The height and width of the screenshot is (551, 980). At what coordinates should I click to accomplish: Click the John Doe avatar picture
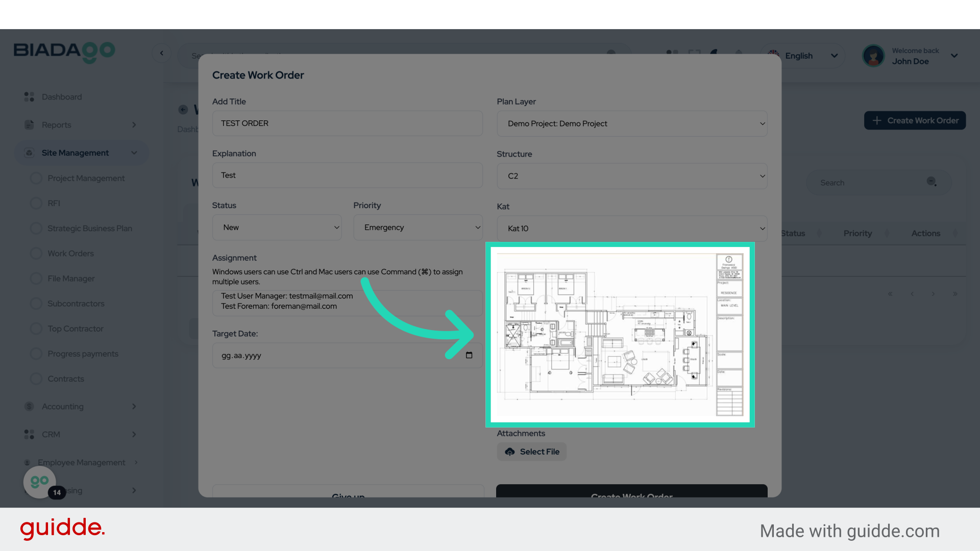(x=873, y=56)
